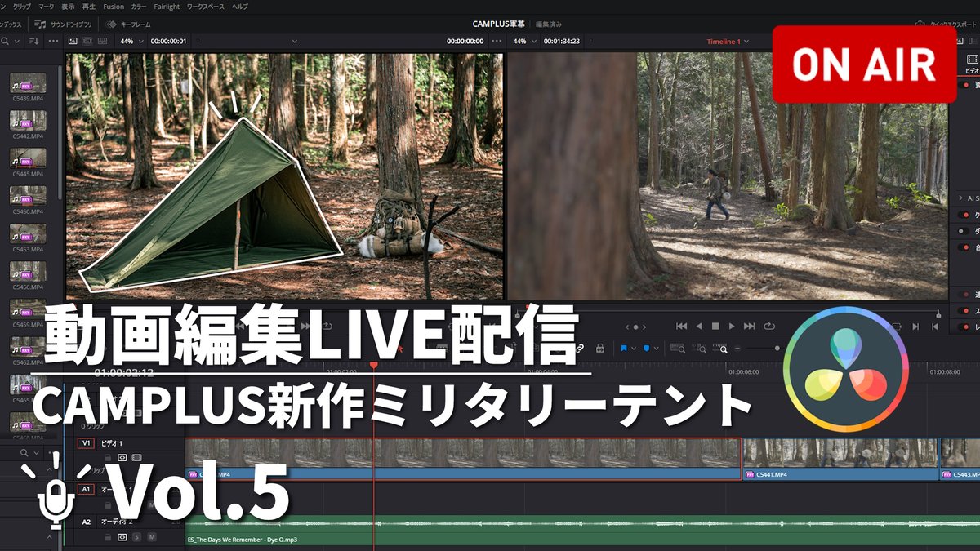Play timeline in reverse
Viewport: 980px width, 551px height.
coord(699,327)
